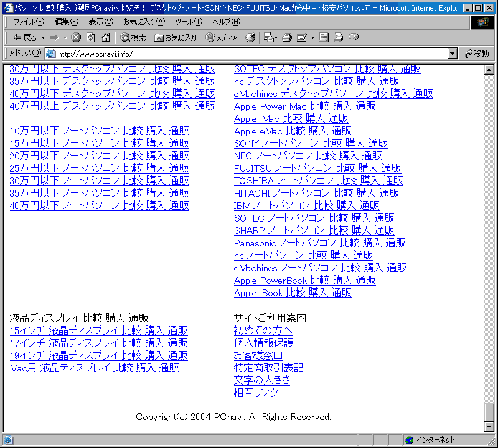
Task: Open SHARP ノートパソコン link
Action: (x=314, y=230)
